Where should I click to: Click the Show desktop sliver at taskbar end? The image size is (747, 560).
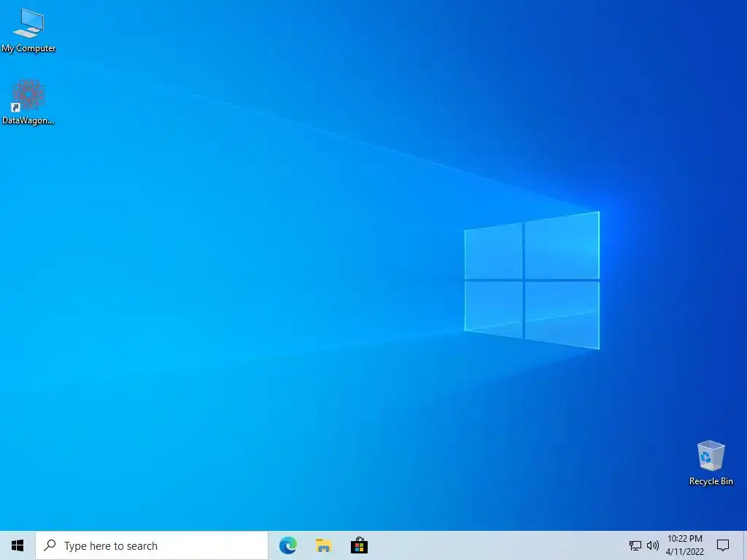(x=745, y=545)
